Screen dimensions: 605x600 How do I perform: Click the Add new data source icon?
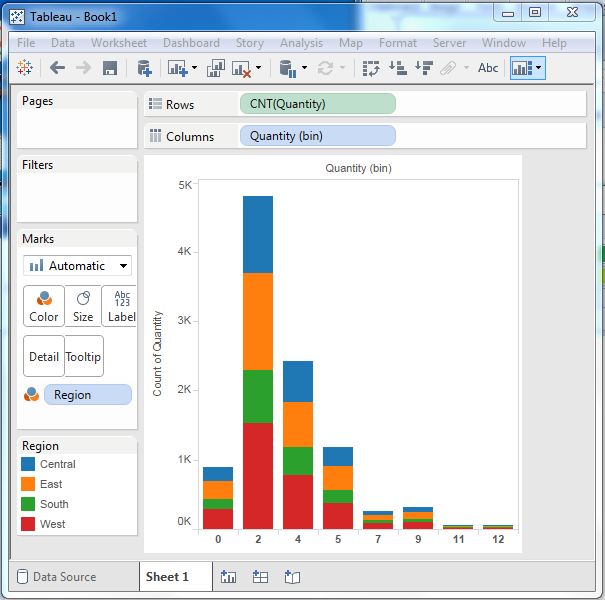coord(144,68)
